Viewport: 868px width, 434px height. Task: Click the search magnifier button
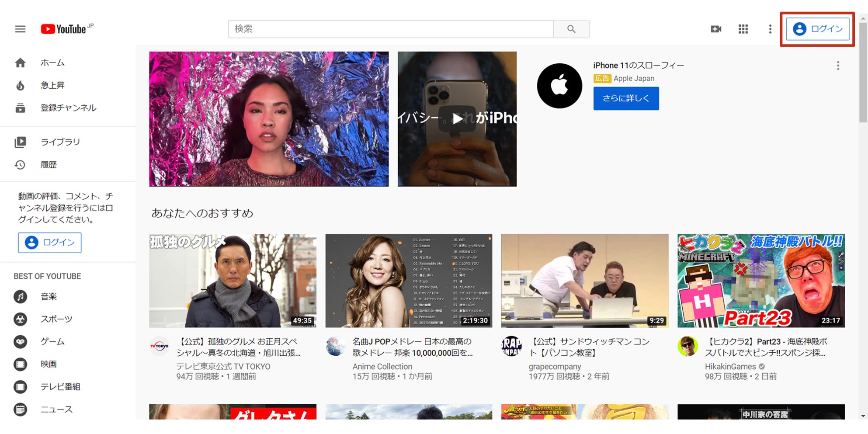(x=571, y=29)
